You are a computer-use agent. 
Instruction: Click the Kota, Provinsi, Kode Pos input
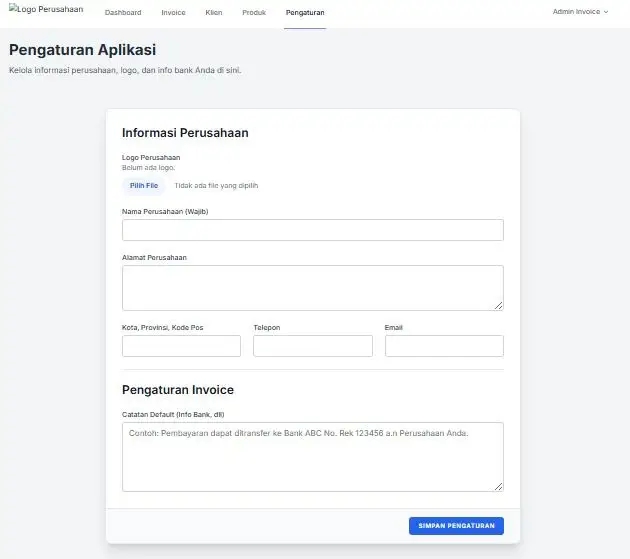coord(181,346)
